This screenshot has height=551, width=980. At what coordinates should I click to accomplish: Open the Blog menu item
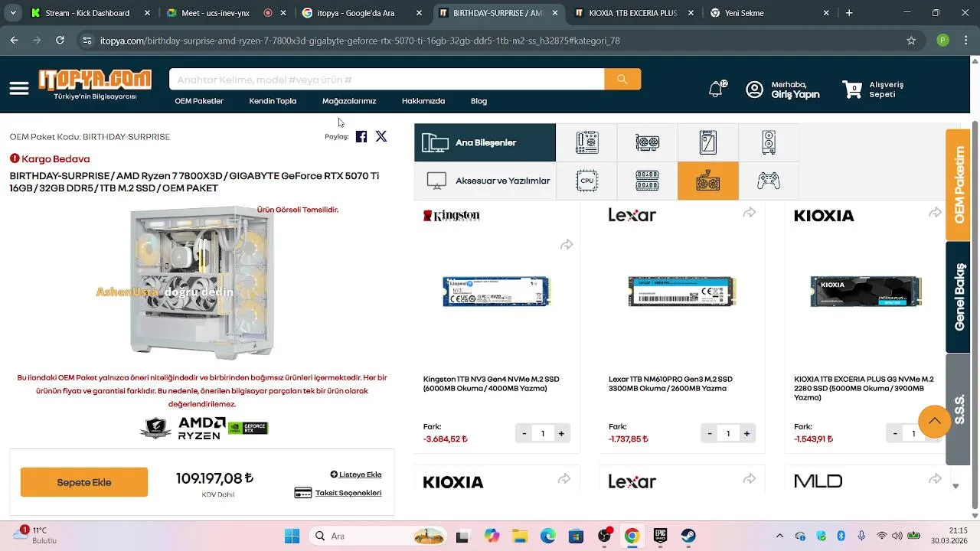(x=479, y=101)
